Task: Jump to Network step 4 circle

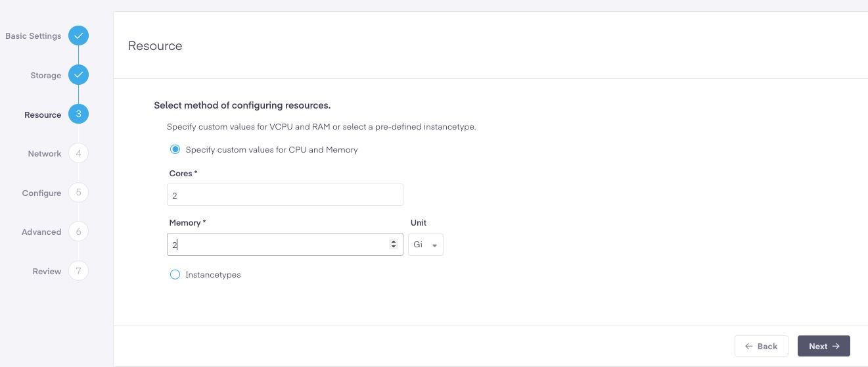Action: 78,153
